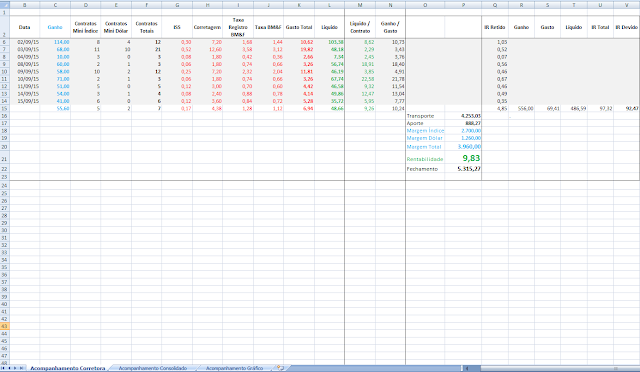Viewport: 640px width, 372px height.
Task: Click the 'Aporte' label cell
Action: pos(425,123)
